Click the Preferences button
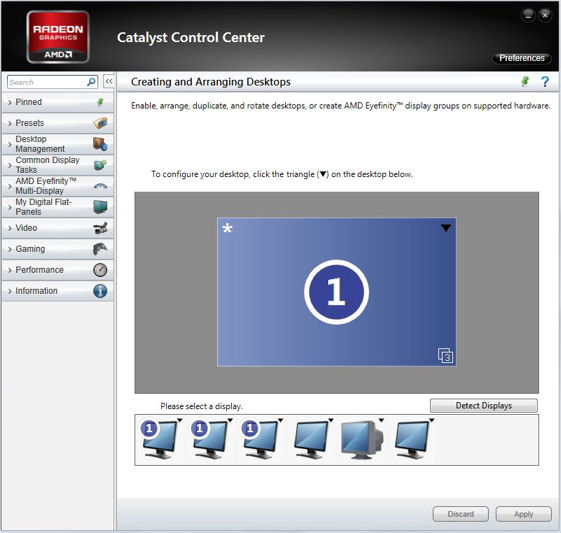 [522, 58]
